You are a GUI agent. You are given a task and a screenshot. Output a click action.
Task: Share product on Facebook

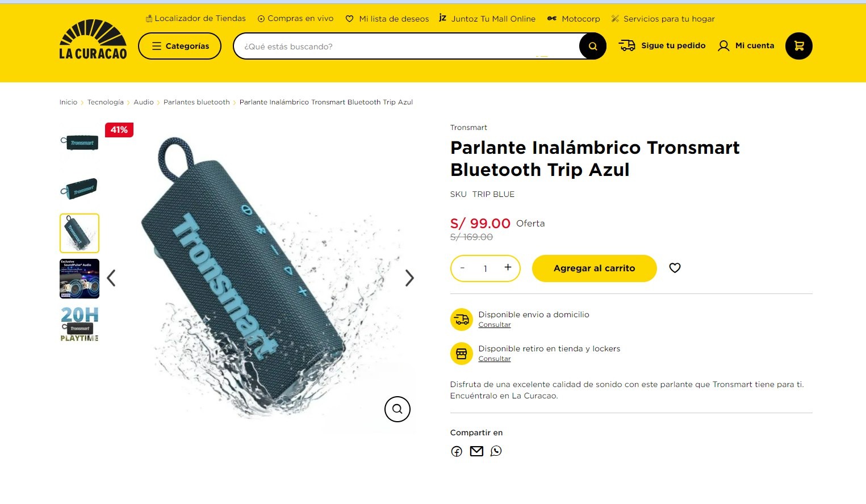click(457, 451)
